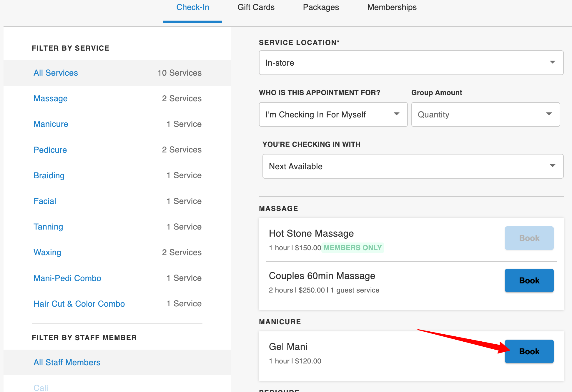572x392 pixels.
Task: Show only Pedicure services
Action: (x=50, y=150)
